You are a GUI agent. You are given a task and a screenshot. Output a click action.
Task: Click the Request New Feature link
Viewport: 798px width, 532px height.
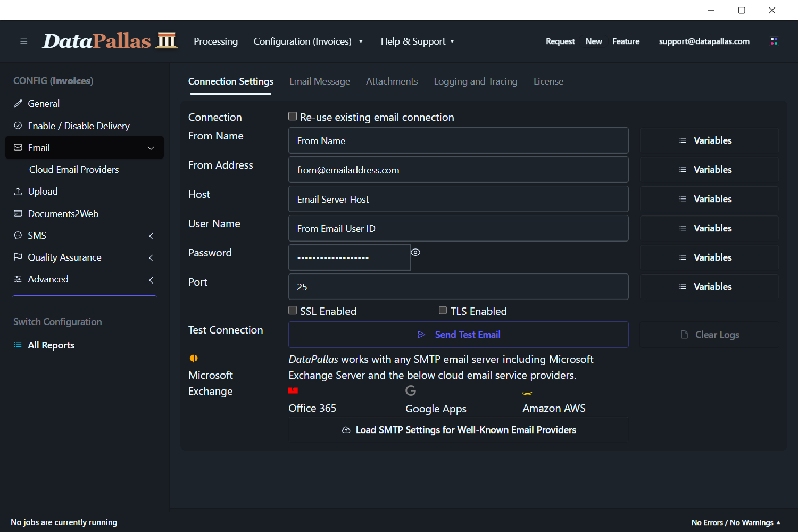point(593,41)
